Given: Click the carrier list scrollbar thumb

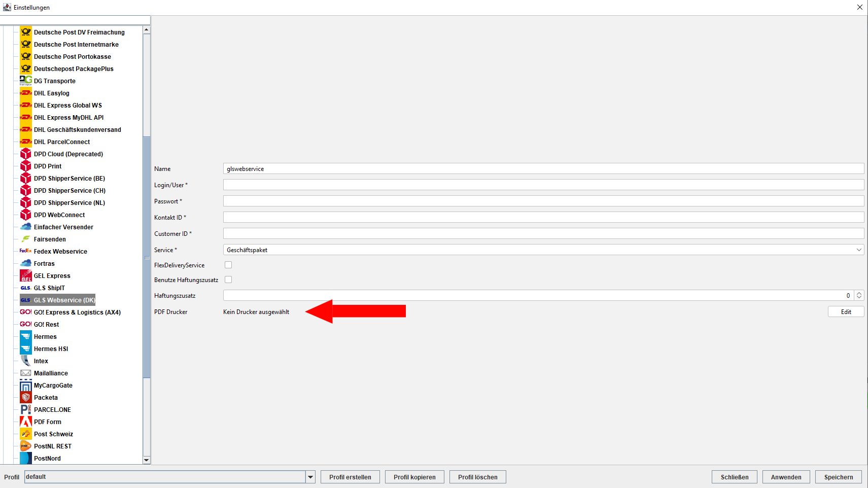Looking at the screenshot, I should pyautogui.click(x=147, y=257).
